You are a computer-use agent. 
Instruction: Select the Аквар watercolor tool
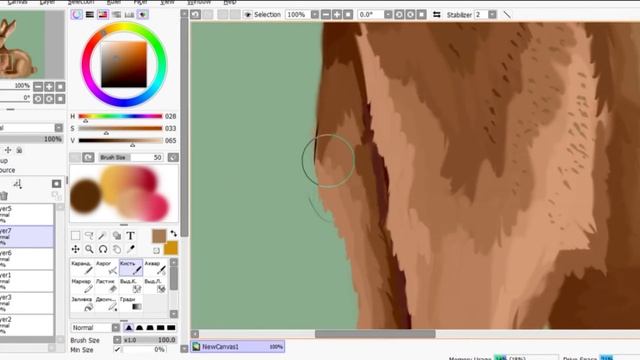click(155, 267)
